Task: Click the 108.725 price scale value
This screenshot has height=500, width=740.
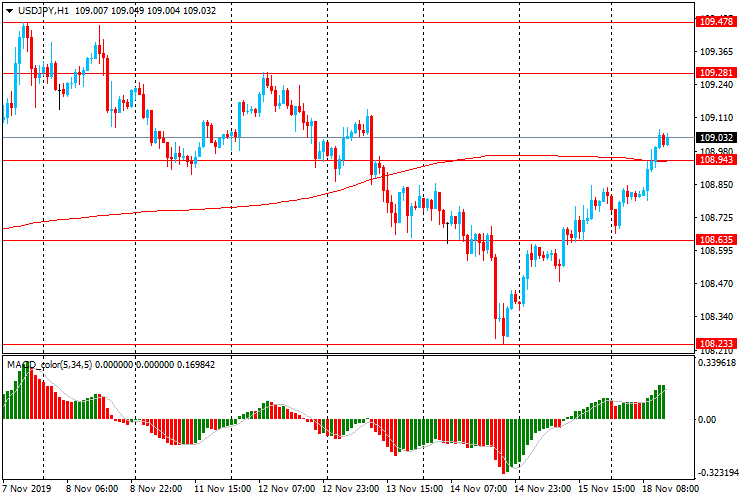Action: [x=715, y=218]
